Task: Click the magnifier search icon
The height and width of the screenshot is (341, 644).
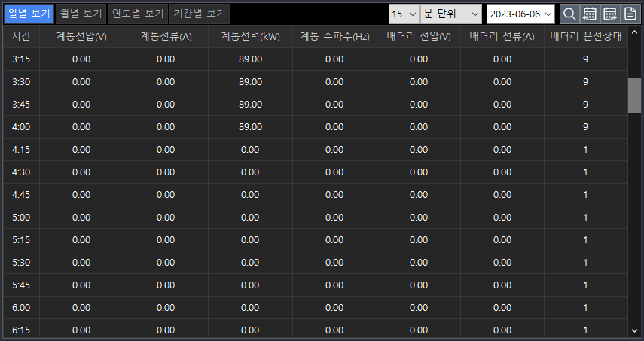Action: [569, 14]
